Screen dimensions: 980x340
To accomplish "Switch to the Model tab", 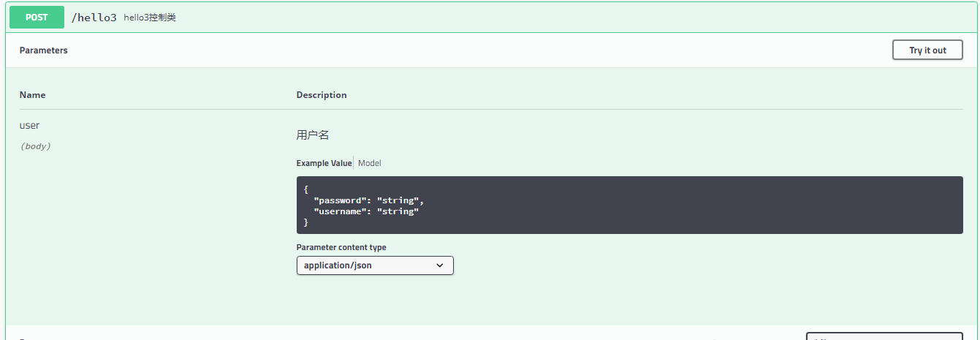I will tap(370, 163).
